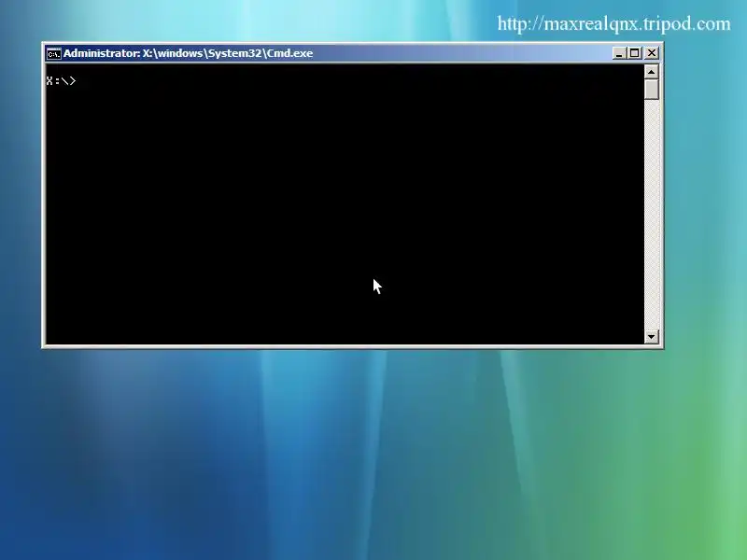Click the Cmd.exe window title bar text
Viewport: 747px width, 560px height.
point(189,53)
